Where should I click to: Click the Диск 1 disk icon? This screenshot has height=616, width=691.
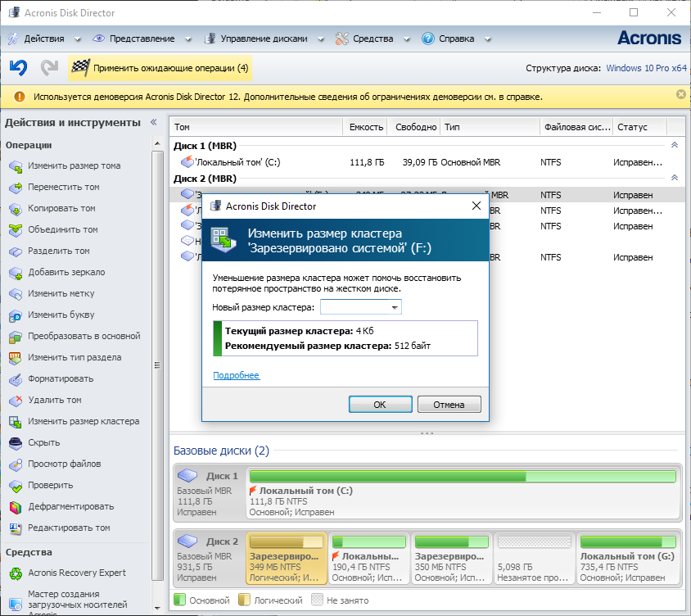pyautogui.click(x=187, y=475)
